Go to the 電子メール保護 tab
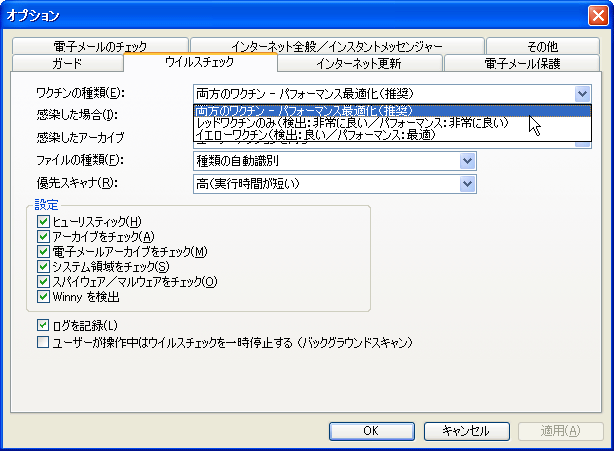 (522, 63)
